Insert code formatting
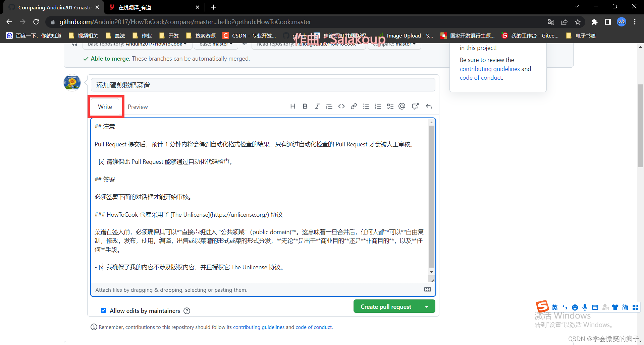The height and width of the screenshot is (345, 644). (341, 106)
